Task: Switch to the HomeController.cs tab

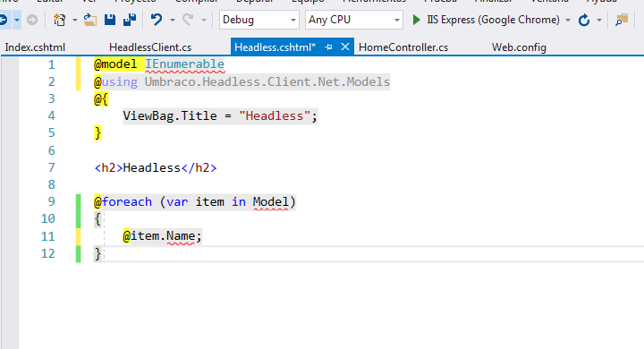Action: click(x=403, y=47)
